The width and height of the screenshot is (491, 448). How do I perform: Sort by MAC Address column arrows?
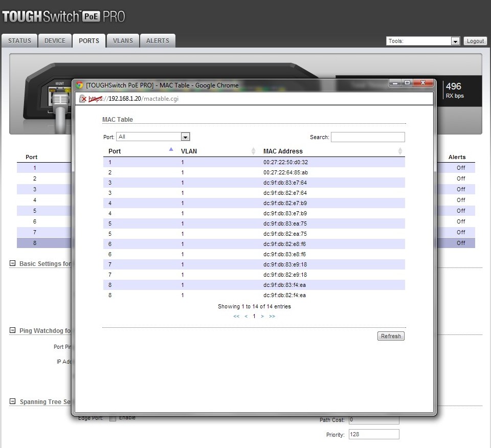pos(400,151)
